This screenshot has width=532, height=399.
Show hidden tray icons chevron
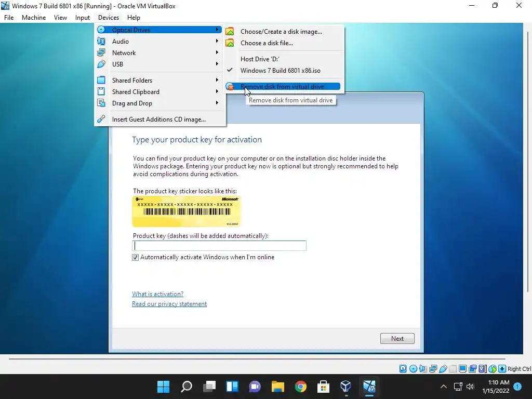[x=444, y=387]
